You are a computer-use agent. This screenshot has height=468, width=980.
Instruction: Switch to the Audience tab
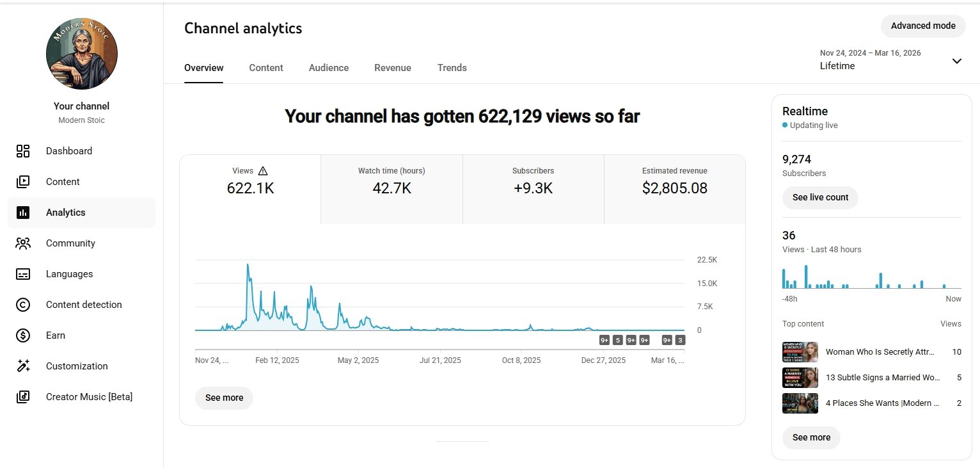click(329, 68)
